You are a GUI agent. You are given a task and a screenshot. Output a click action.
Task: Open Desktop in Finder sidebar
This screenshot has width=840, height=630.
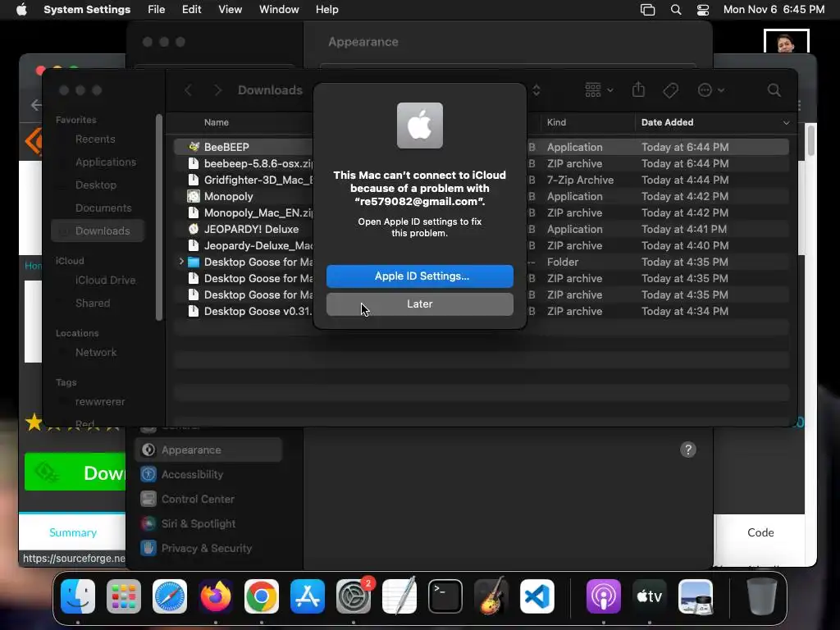pyautogui.click(x=96, y=185)
